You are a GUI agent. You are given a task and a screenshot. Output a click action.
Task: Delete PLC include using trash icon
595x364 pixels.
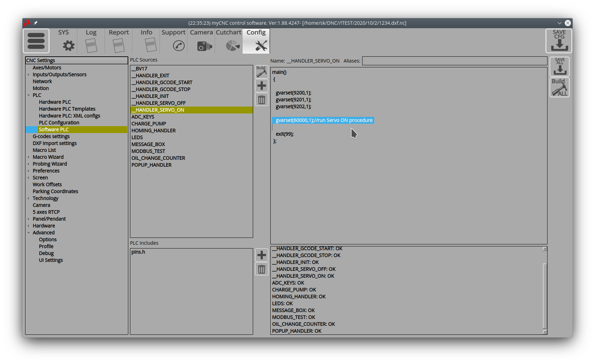pos(261,269)
